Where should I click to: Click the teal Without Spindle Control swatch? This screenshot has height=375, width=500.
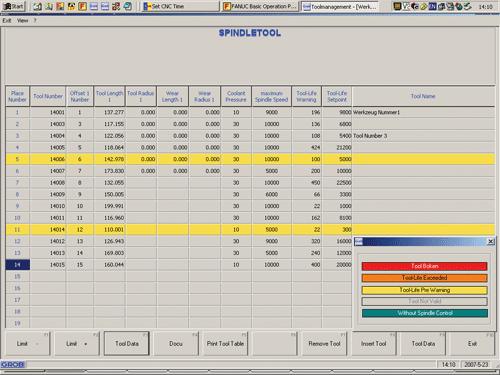pos(424,313)
